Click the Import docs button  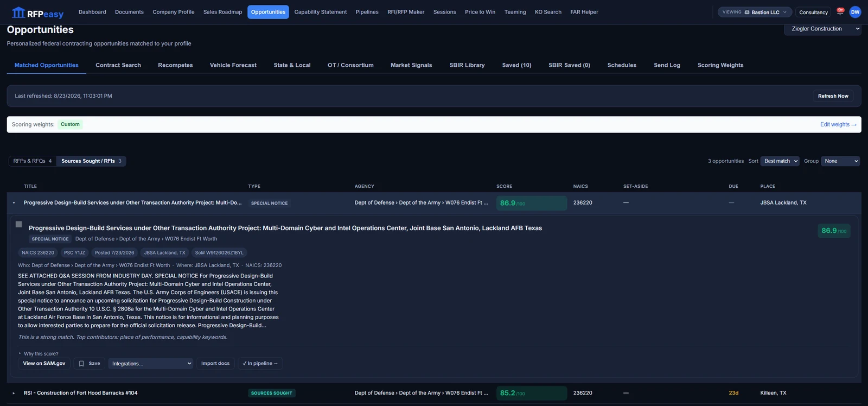[x=215, y=364]
